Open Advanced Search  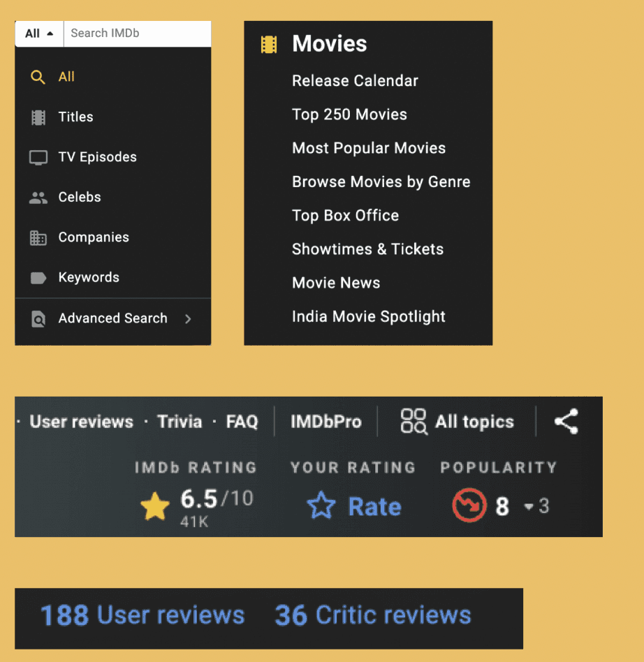[112, 318]
